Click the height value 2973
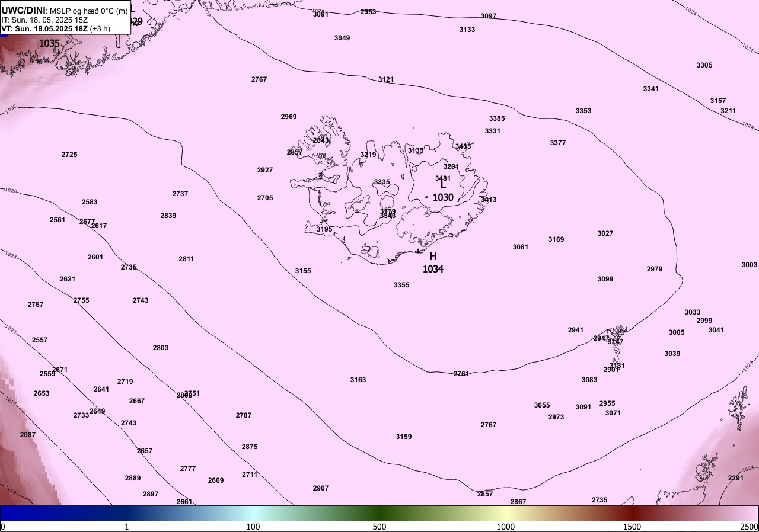This screenshot has width=759, height=532. click(x=556, y=417)
